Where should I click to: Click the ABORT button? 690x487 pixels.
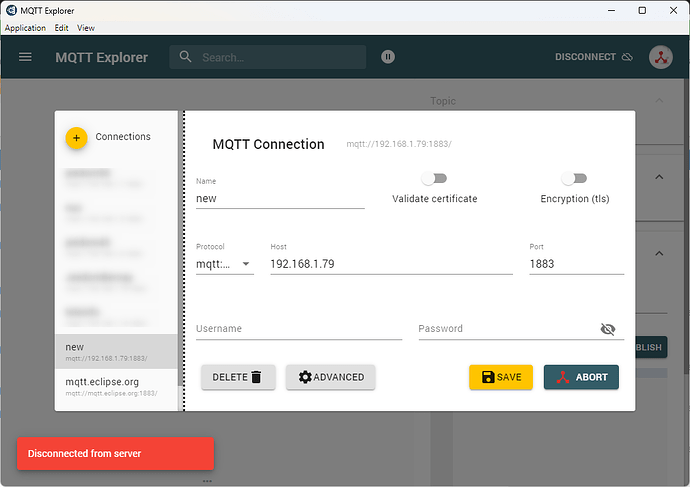(x=581, y=377)
